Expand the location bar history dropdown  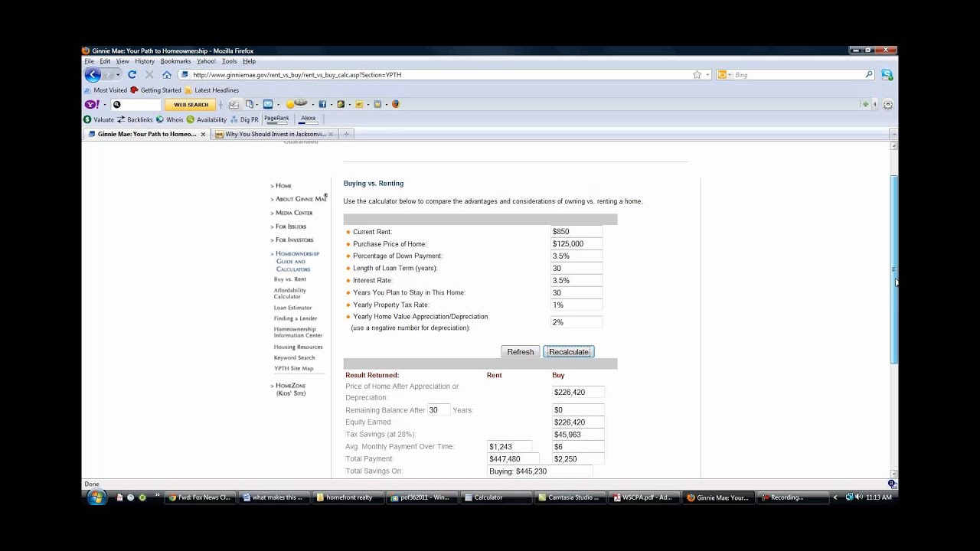707,75
